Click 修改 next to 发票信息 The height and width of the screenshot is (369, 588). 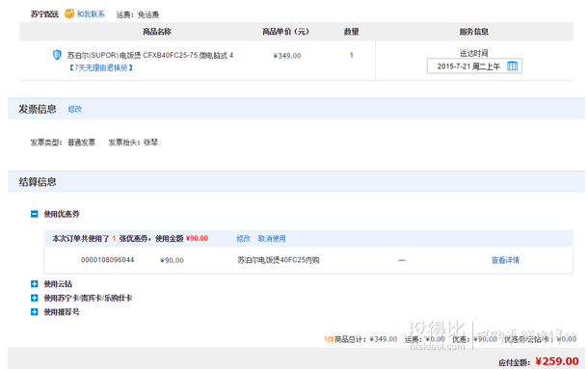74,109
